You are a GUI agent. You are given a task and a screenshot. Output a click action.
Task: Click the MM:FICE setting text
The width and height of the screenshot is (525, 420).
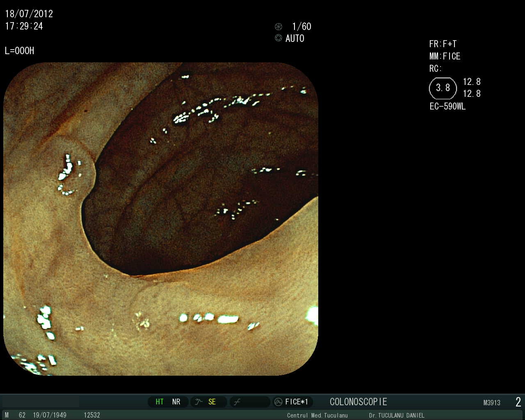[x=445, y=56]
